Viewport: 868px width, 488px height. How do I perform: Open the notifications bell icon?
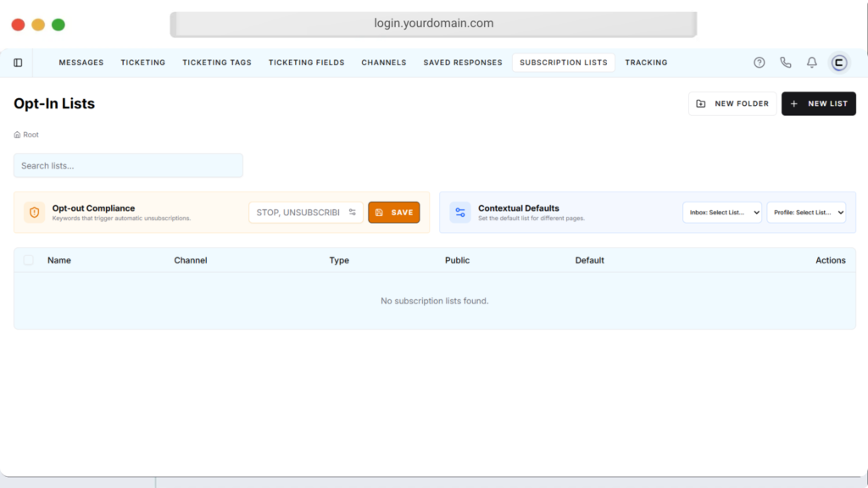tap(812, 63)
